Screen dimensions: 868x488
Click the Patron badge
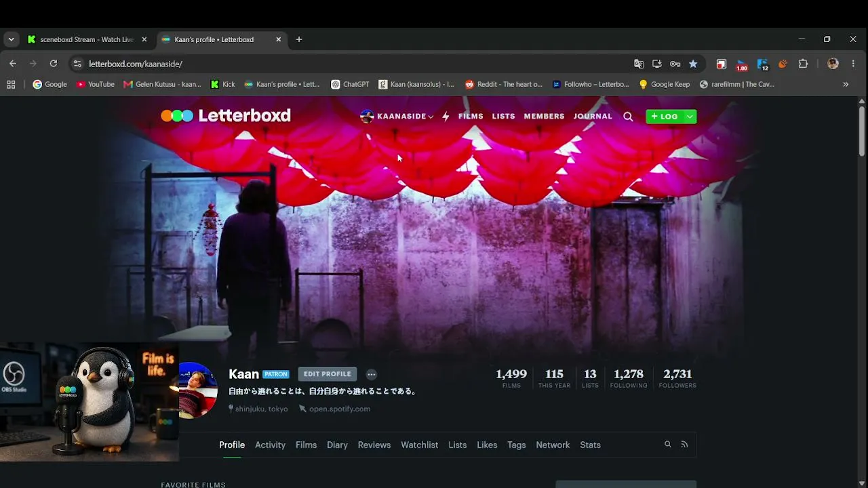coord(276,374)
